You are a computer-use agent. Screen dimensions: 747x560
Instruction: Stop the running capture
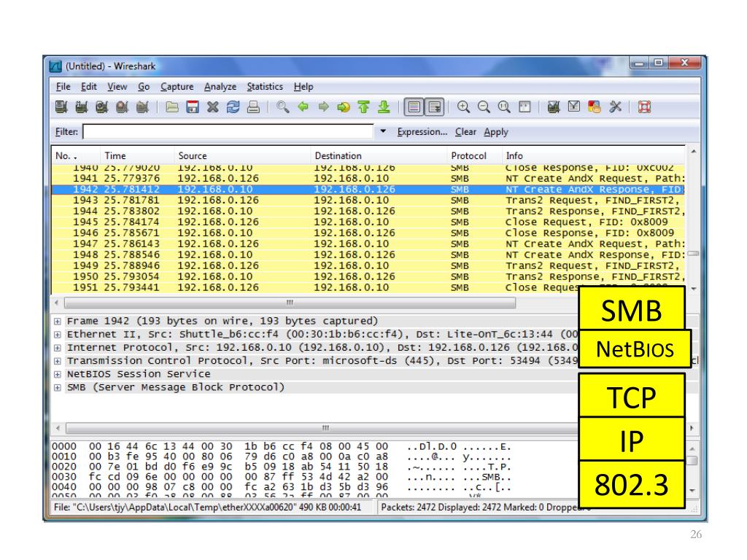(122, 106)
